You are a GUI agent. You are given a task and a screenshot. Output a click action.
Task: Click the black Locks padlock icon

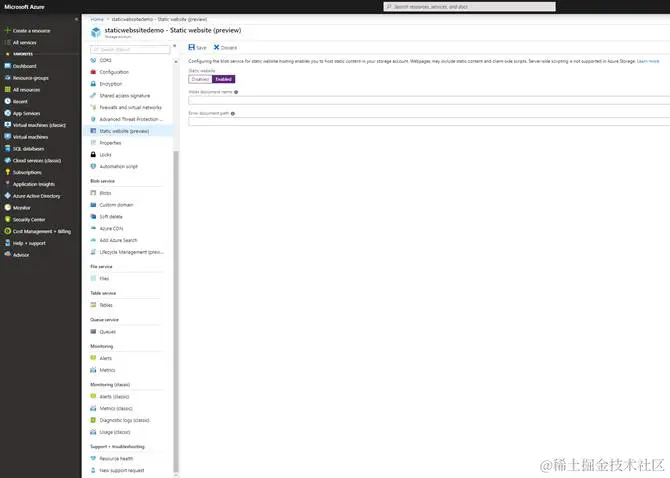[93, 154]
